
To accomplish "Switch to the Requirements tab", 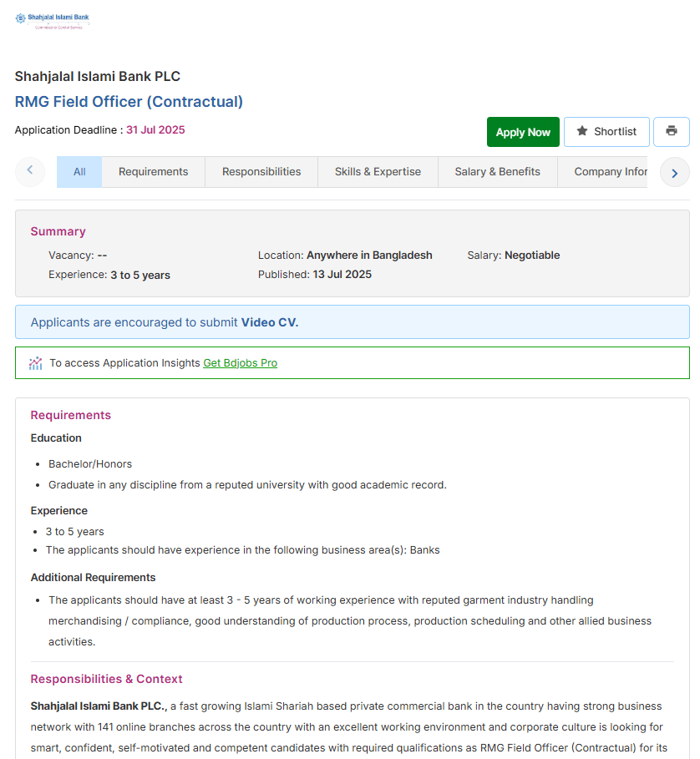I will [153, 172].
